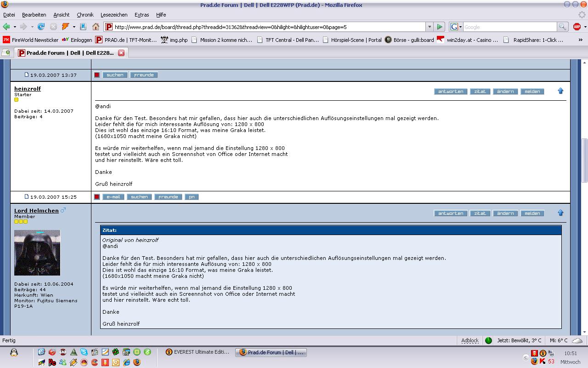Click the green back arrow button
588x368 pixels.
tap(6, 27)
